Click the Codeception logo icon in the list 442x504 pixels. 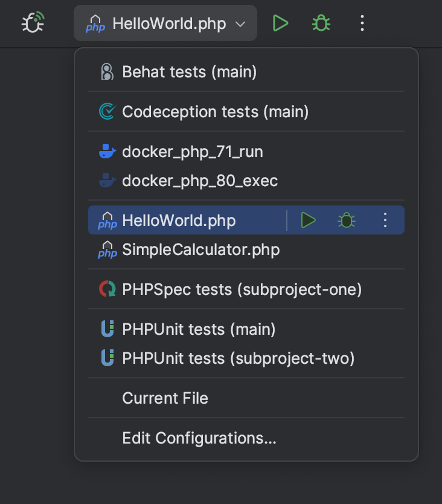[107, 111]
